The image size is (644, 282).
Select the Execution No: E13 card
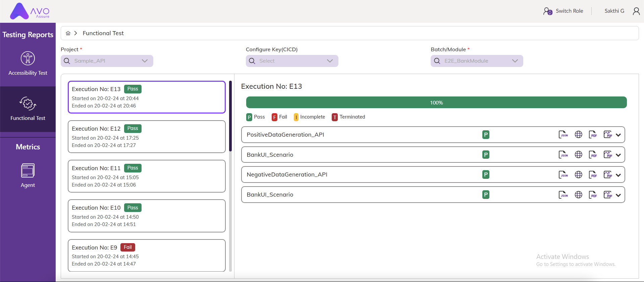click(x=147, y=97)
